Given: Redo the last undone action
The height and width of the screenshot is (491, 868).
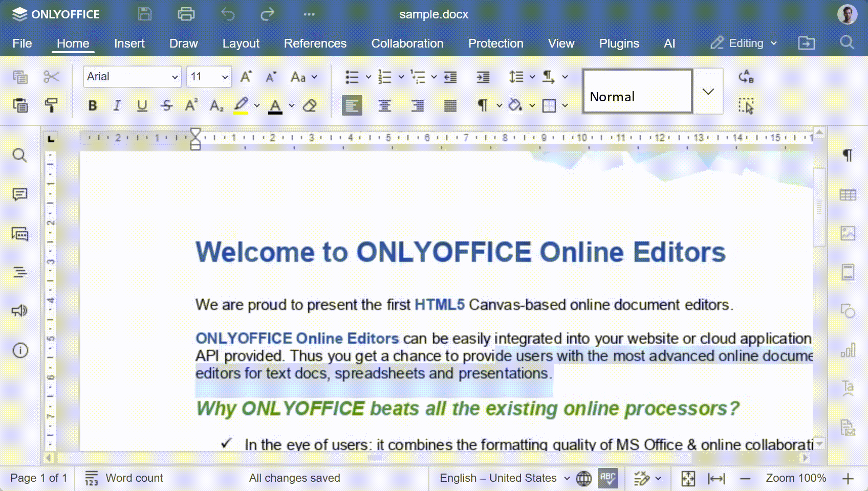Looking at the screenshot, I should click(267, 14).
